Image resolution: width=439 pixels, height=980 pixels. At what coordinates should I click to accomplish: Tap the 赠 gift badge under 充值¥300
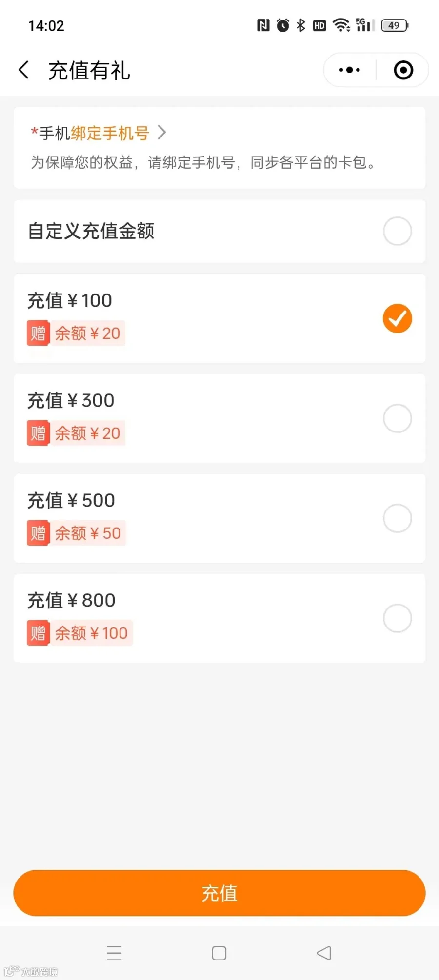[x=38, y=433]
